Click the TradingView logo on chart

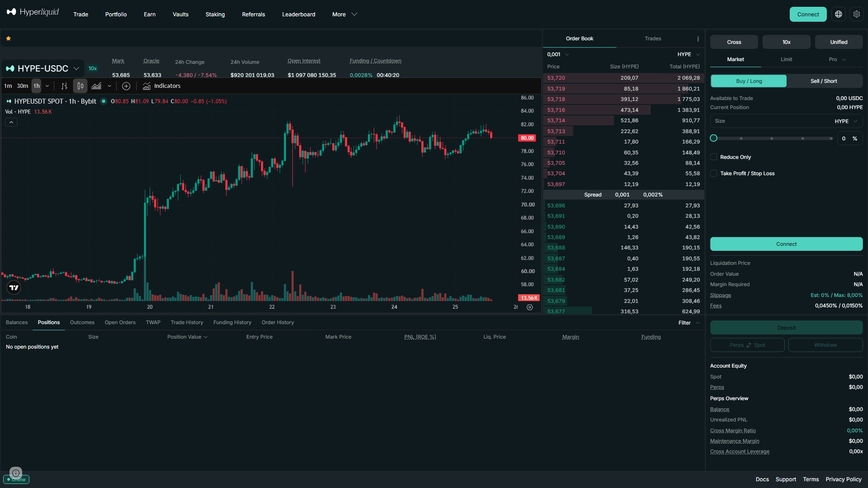click(14, 287)
